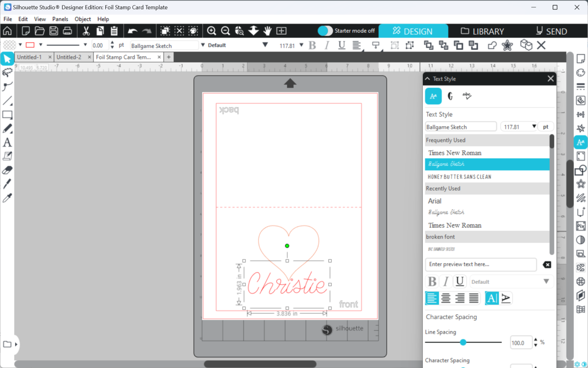Print the design
The image size is (588, 368).
click(68, 31)
